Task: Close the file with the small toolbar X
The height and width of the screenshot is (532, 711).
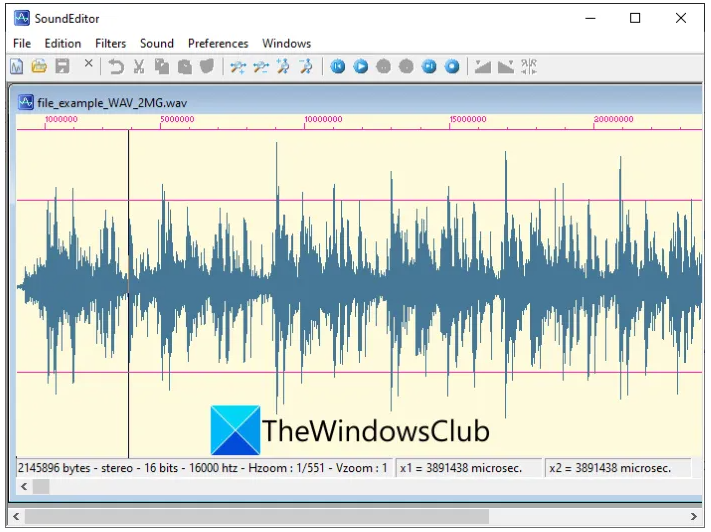Action: pos(88,63)
